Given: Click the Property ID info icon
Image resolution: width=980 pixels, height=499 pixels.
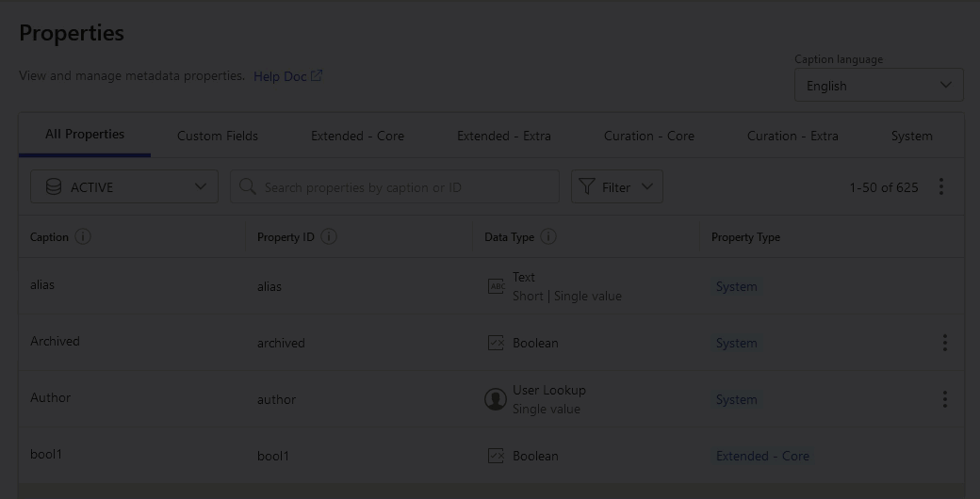Looking at the screenshot, I should point(329,236).
